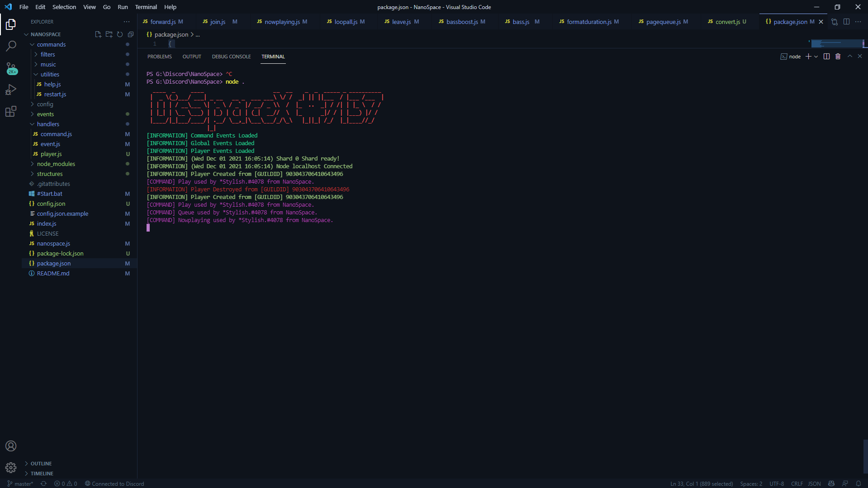
Task: Close the package.json tab
Action: (x=821, y=22)
